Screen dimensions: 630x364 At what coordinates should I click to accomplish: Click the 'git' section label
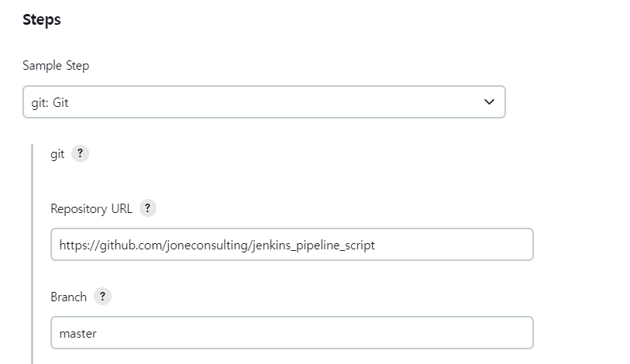click(57, 154)
